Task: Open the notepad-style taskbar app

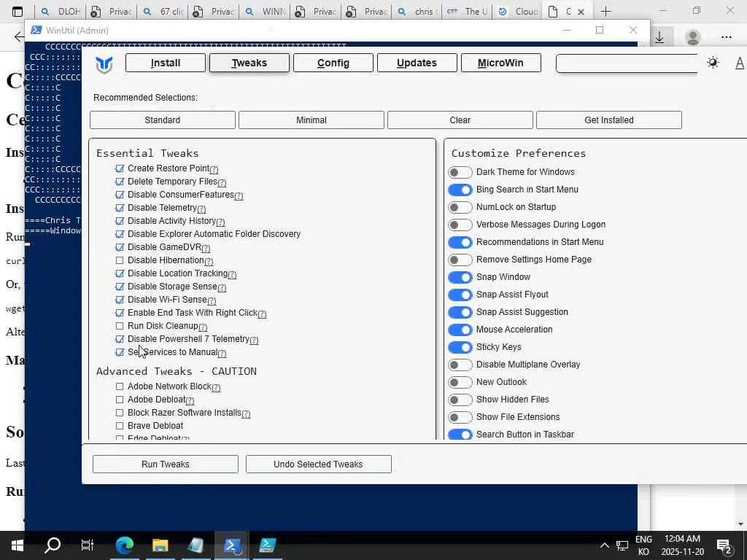Action: pyautogui.click(x=196, y=545)
